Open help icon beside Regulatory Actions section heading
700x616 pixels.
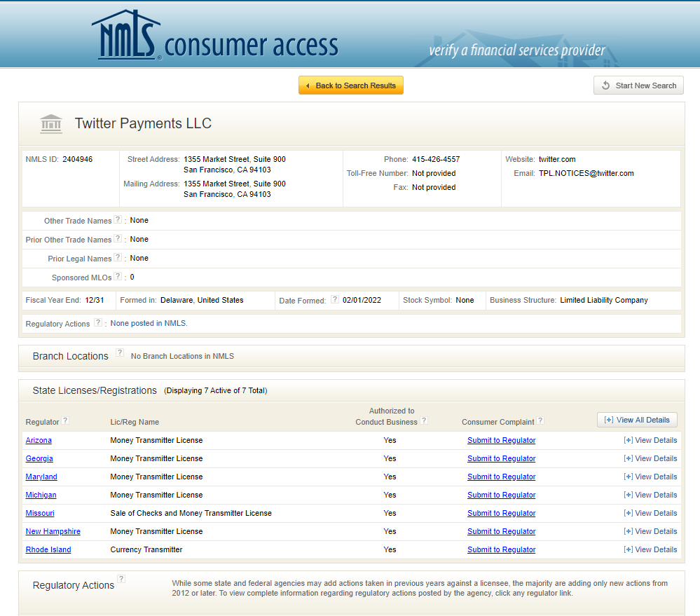tap(121, 579)
